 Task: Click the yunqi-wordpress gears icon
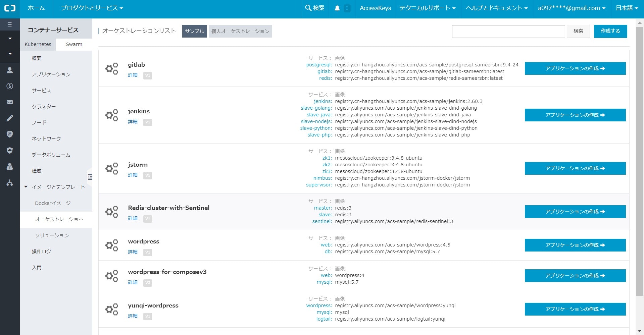[112, 309]
